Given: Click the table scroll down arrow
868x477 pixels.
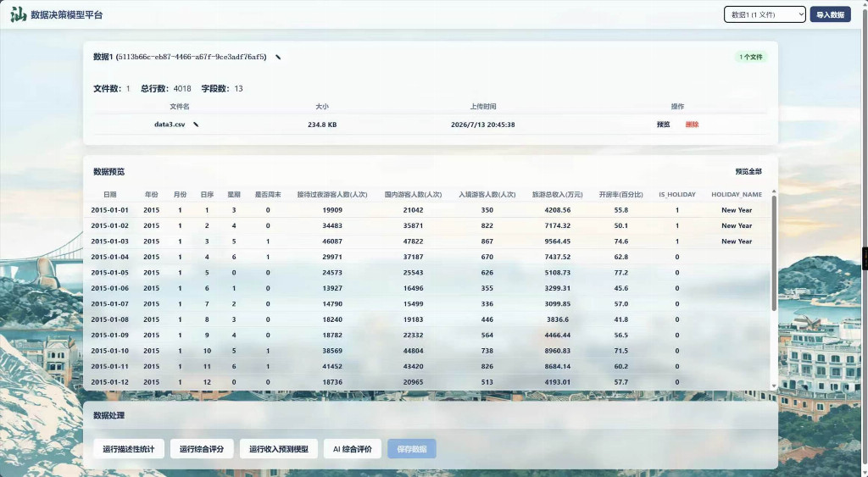Looking at the screenshot, I should click(773, 386).
